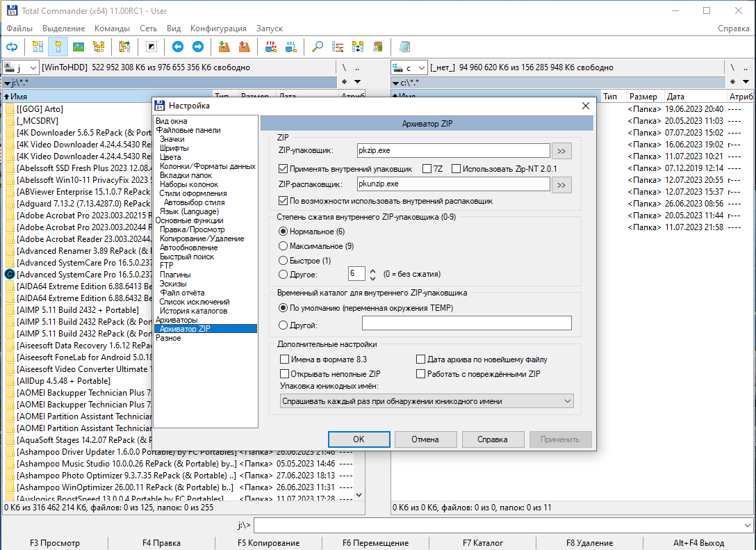
Task: Click the clipboard icon with green arrow
Action: [378, 47]
